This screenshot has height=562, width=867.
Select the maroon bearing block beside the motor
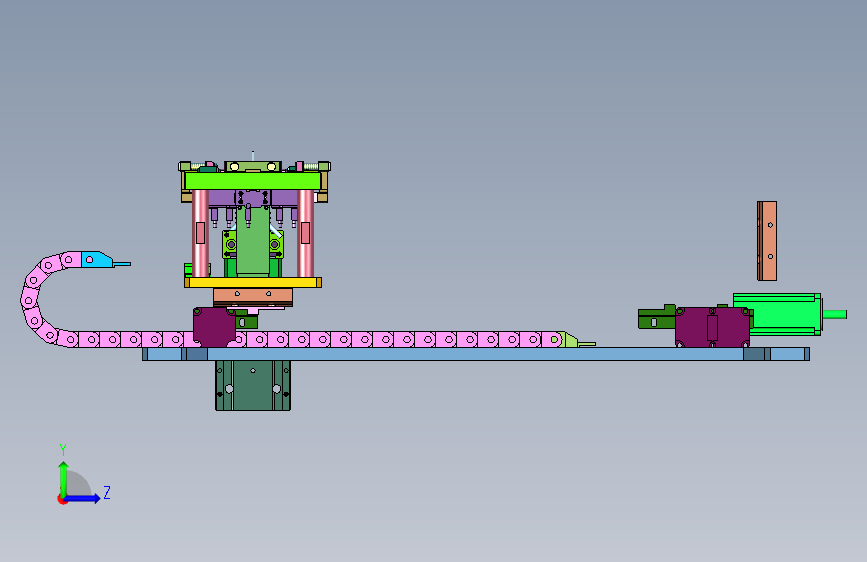pyautogui.click(x=712, y=327)
